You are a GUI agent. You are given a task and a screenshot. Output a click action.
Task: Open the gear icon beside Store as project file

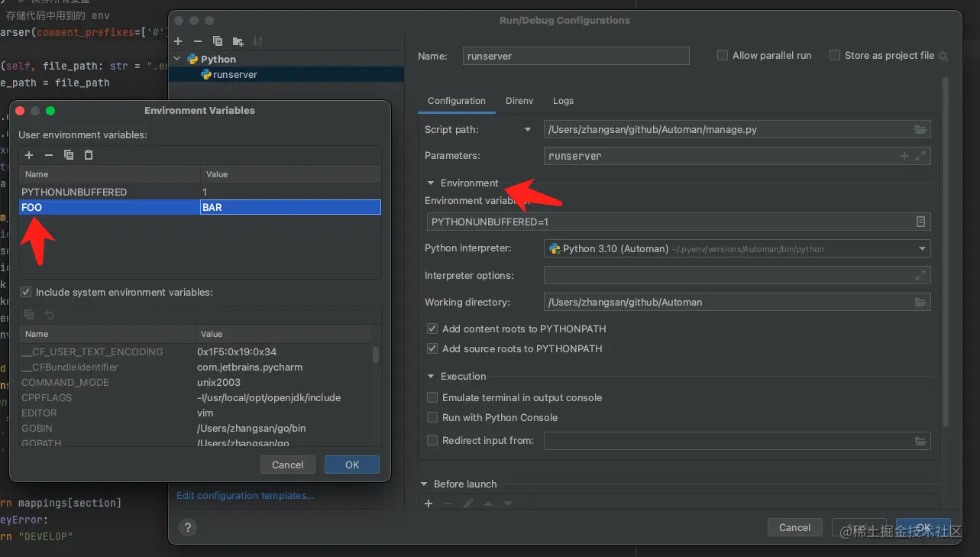coord(943,56)
